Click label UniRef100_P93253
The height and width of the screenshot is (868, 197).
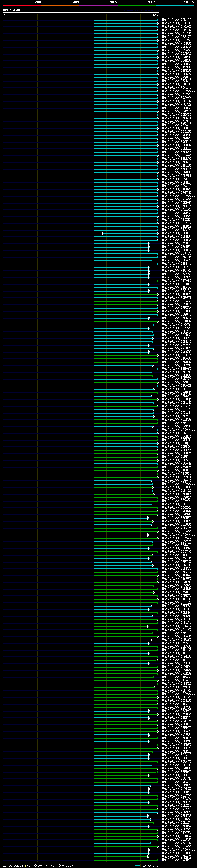[x=177, y=40]
